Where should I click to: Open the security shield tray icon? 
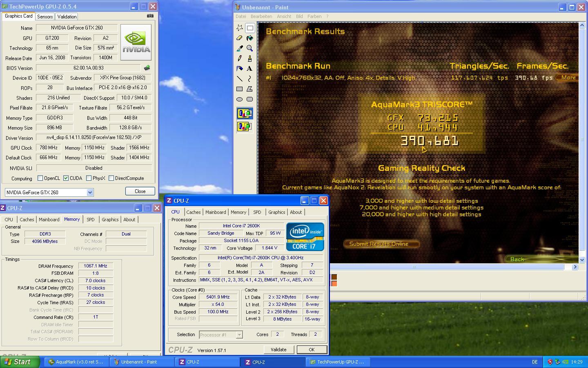[x=550, y=362]
